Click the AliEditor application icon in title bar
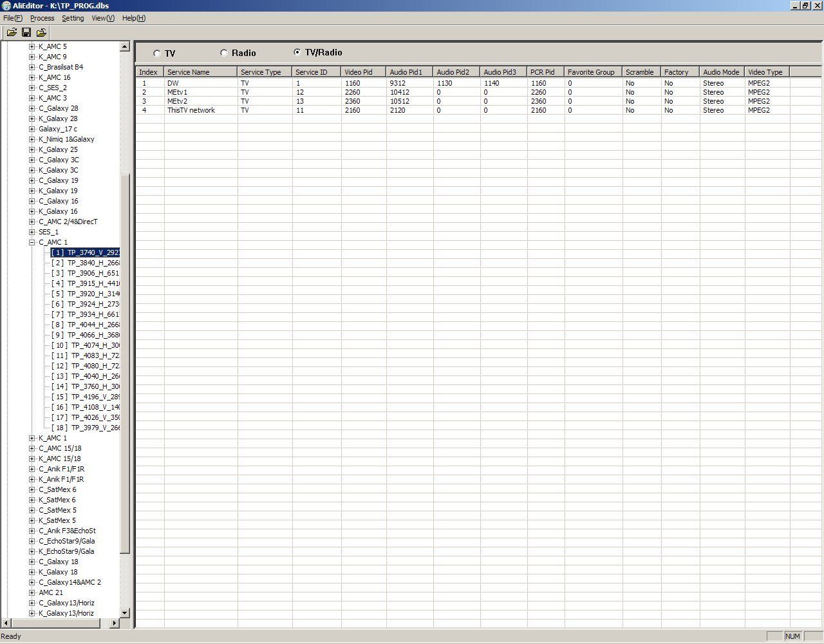This screenshot has width=824, height=644. pyautogui.click(x=6, y=6)
